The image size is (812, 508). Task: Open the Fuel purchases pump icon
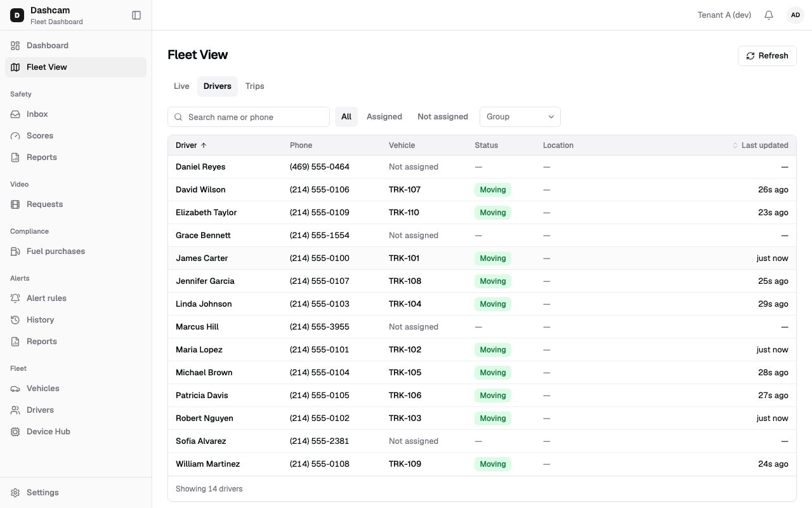point(15,251)
